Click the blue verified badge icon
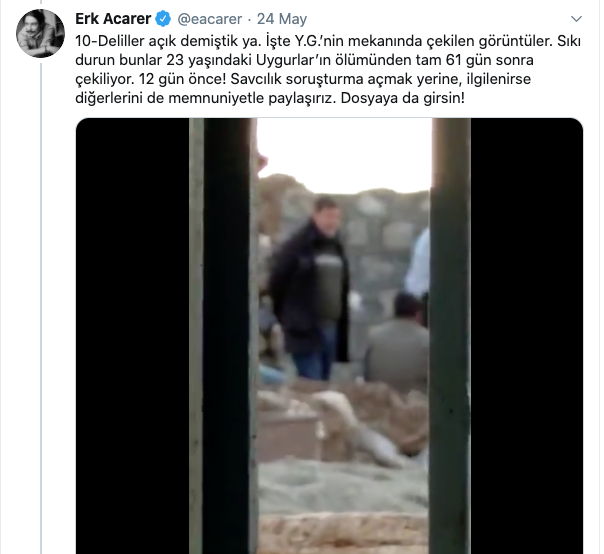Screen dimensions: 604x554 click(x=163, y=19)
